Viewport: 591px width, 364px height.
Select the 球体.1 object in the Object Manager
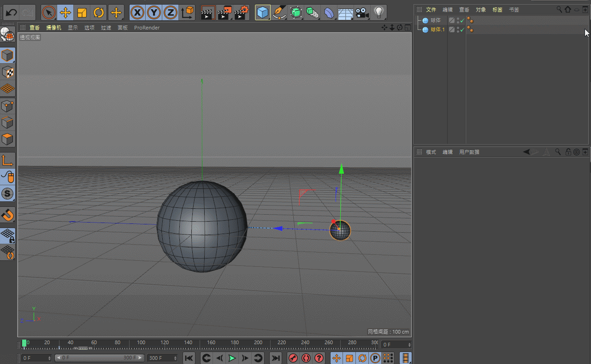coord(438,29)
